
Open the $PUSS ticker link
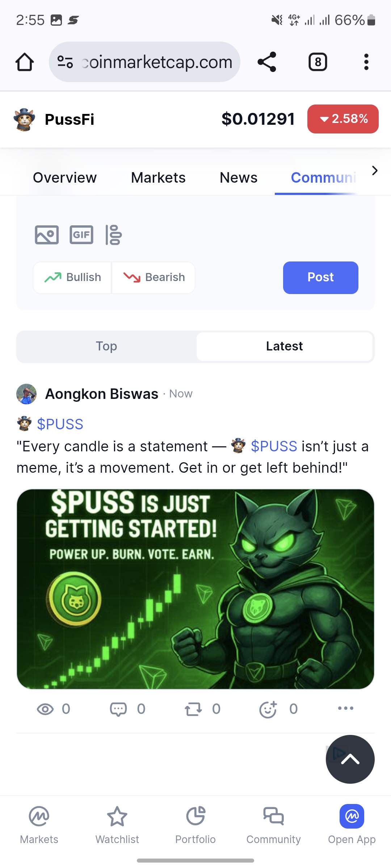(x=60, y=424)
